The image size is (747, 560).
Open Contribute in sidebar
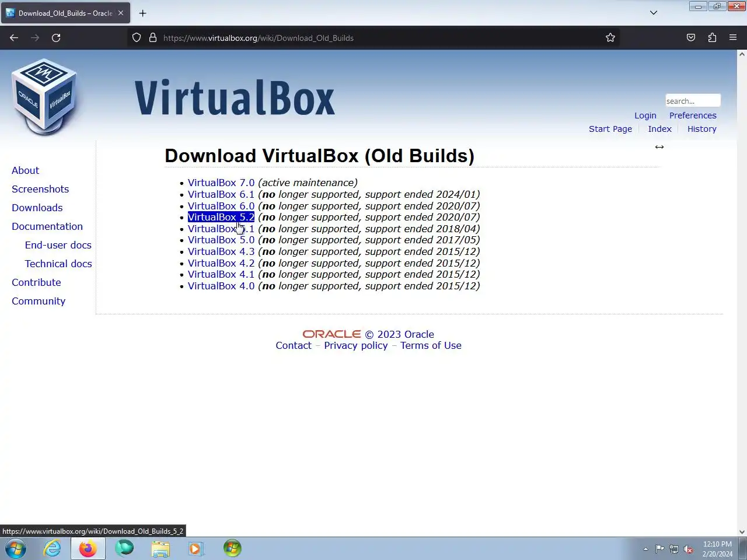[36, 282]
